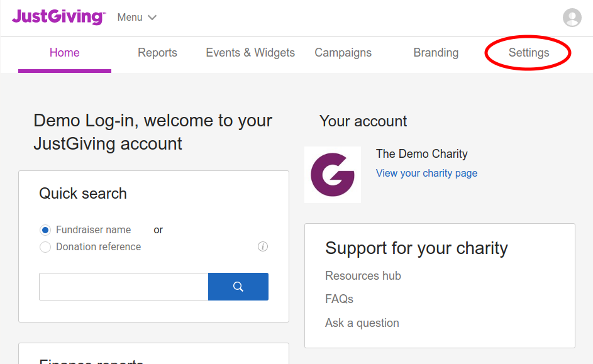Click the JustGiving logo
Screen dimensions: 593x364
coord(59,17)
